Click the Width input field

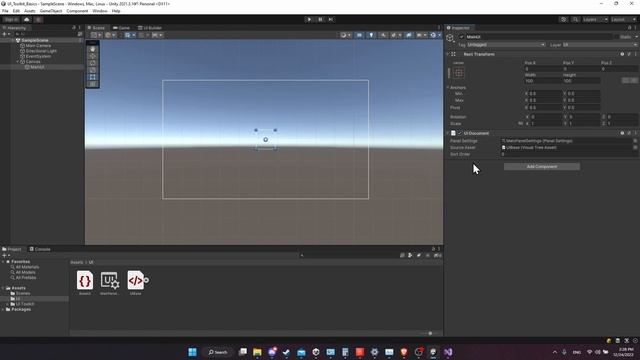543,81
